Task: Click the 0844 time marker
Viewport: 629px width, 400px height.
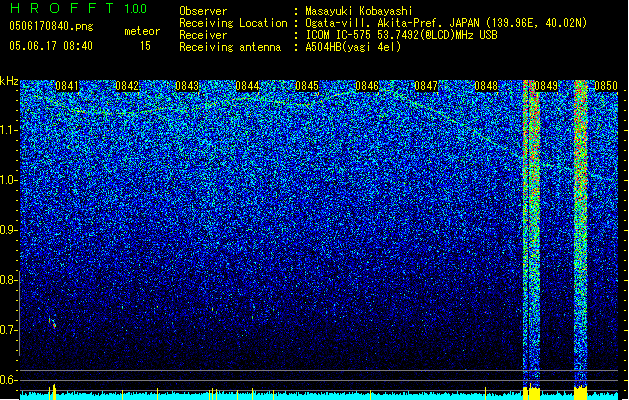Action: pos(247,86)
